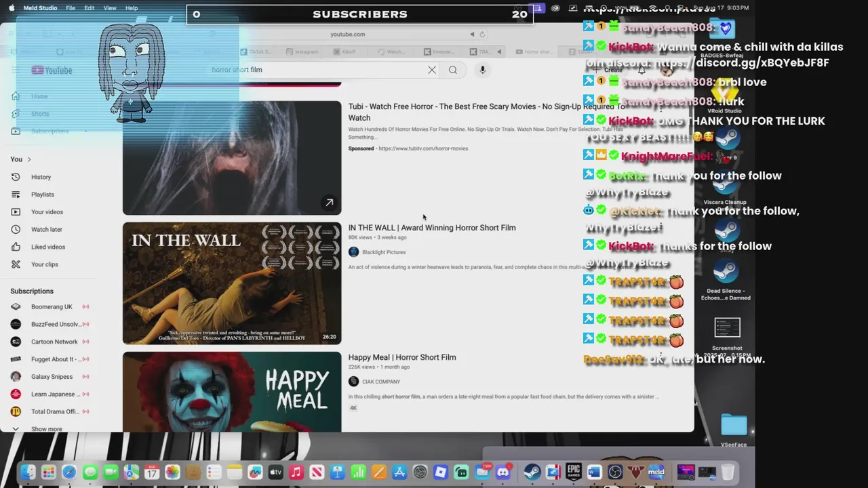Expand the 'You' section chevron

[x=29, y=159]
